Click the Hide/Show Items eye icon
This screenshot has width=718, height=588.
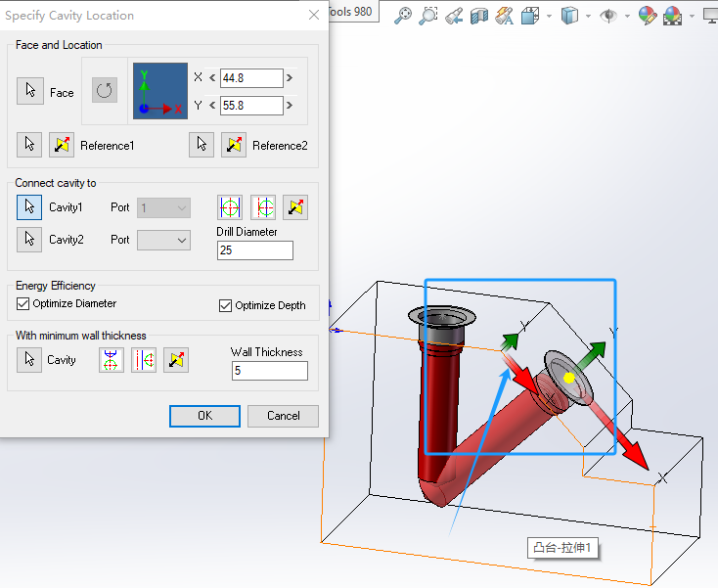[x=608, y=16]
